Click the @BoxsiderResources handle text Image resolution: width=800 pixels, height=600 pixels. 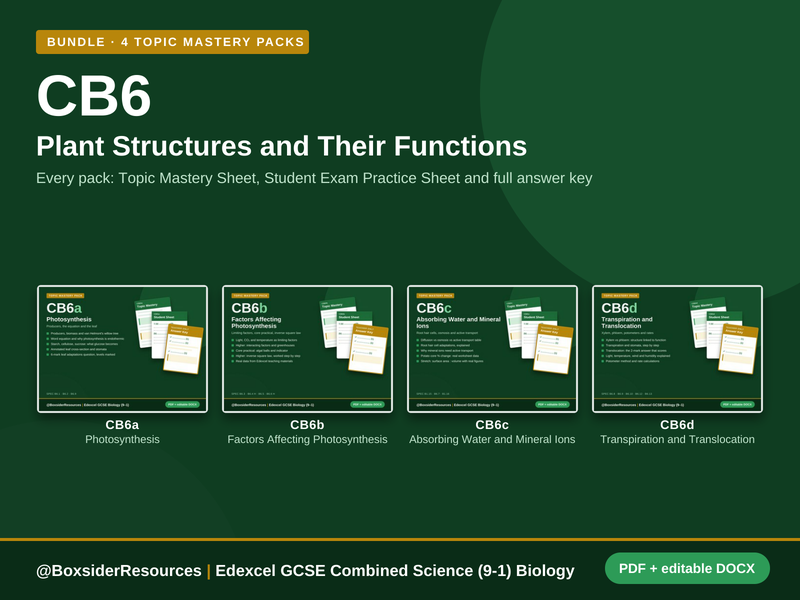119,570
